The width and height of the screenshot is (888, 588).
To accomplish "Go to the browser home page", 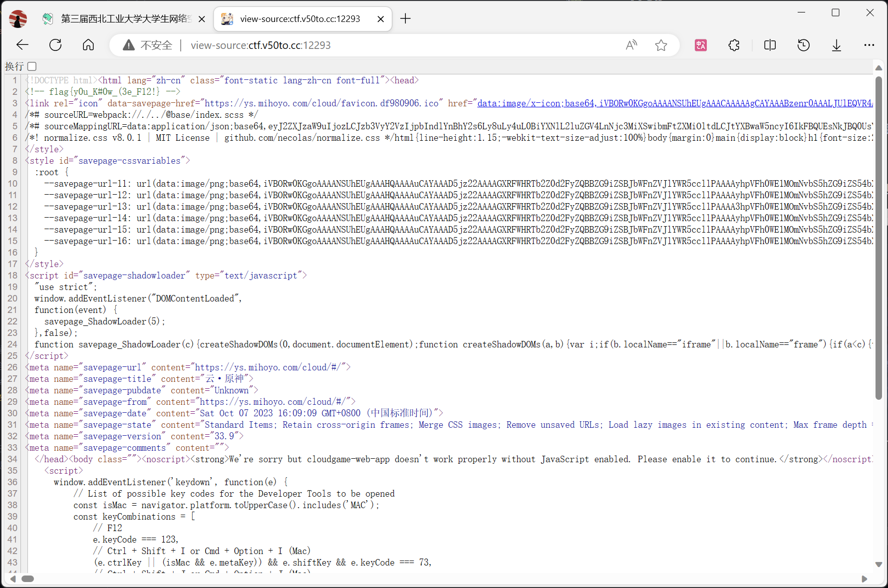I will click(x=88, y=45).
